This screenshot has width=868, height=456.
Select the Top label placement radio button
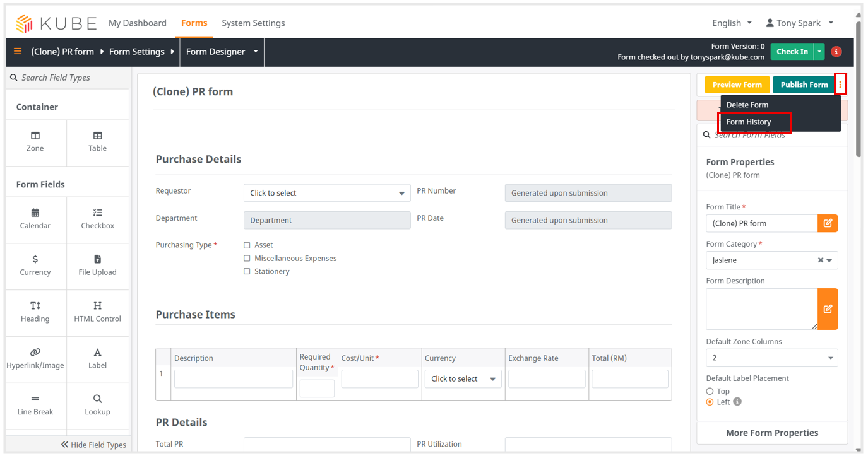coord(710,391)
